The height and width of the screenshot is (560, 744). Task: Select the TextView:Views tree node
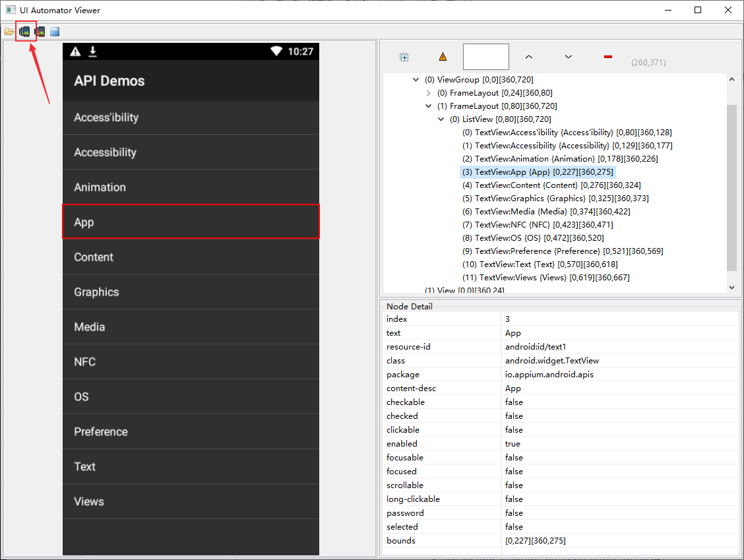point(545,278)
